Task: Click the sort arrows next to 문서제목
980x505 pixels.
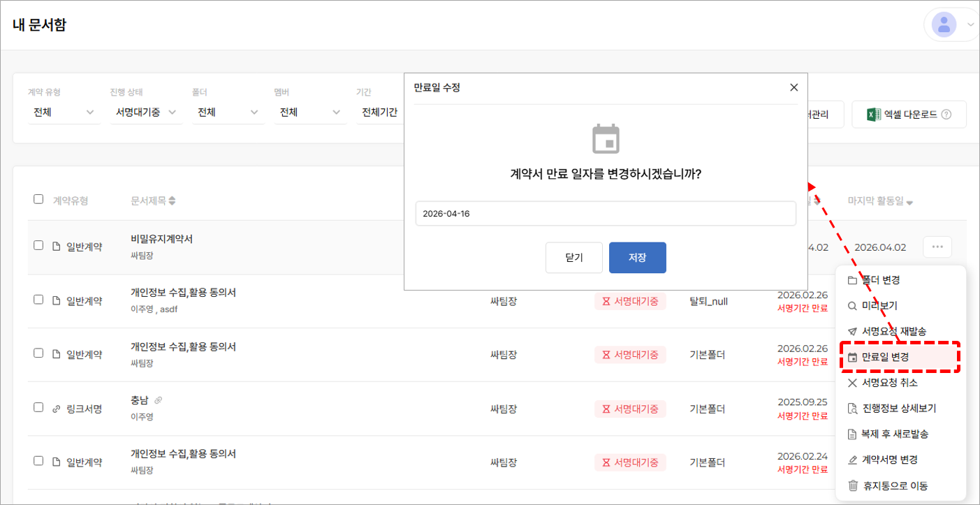Action: tap(172, 201)
